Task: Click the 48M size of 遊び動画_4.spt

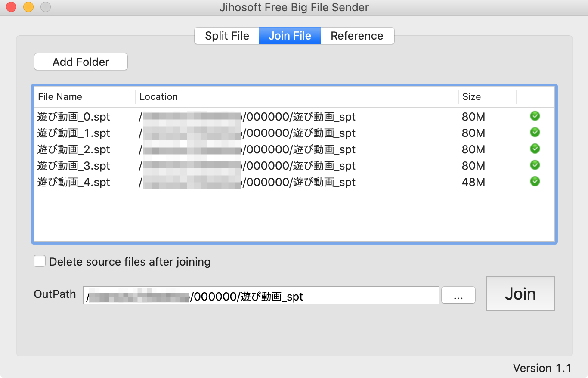Action: point(473,182)
